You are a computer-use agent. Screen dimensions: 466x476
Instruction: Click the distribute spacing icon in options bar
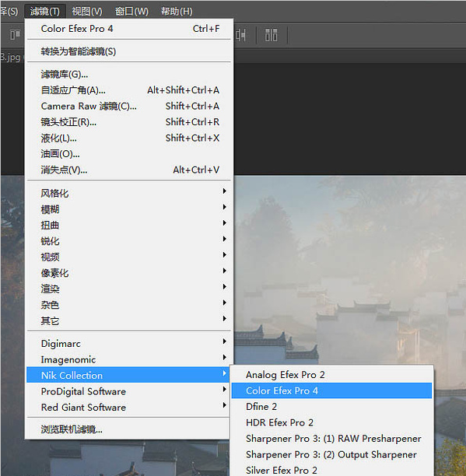pos(271,35)
